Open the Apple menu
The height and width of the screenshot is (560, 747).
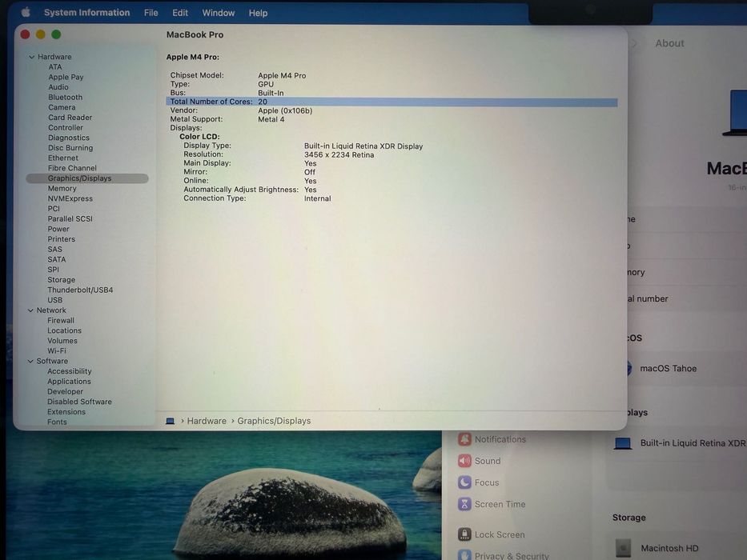(26, 12)
